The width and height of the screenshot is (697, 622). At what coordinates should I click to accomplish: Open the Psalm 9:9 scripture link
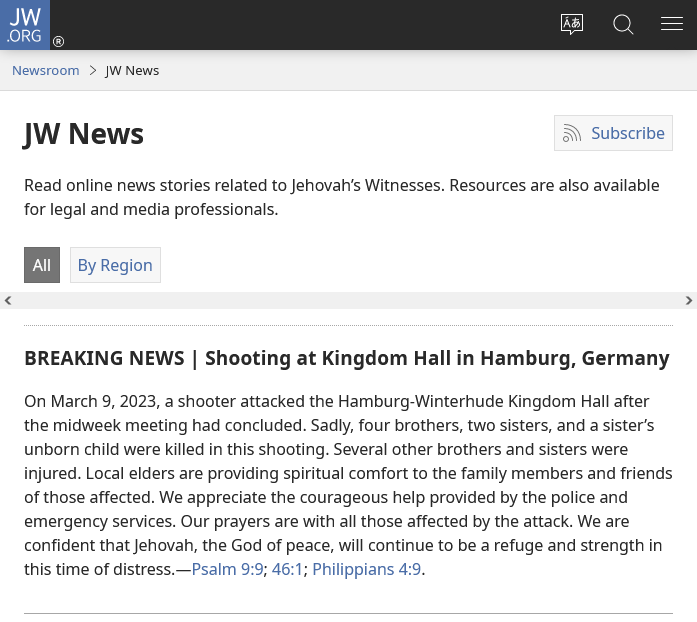227,569
